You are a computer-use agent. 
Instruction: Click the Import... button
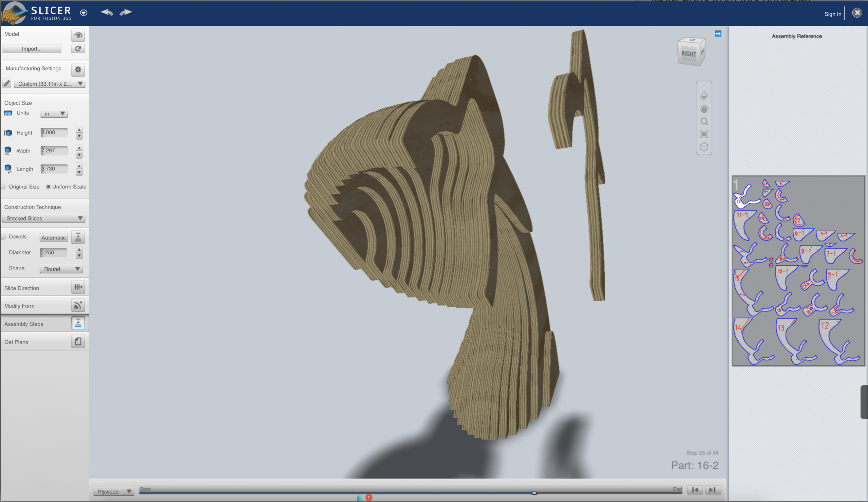(x=32, y=49)
